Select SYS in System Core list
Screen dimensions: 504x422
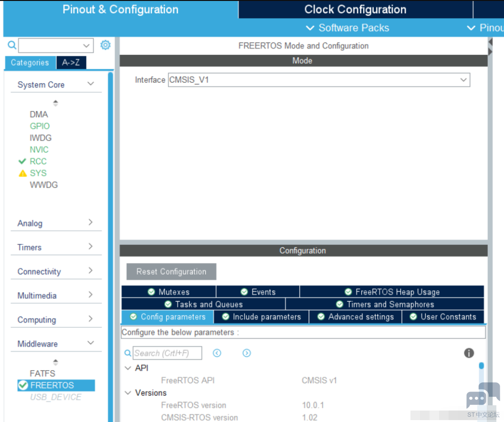click(x=38, y=173)
